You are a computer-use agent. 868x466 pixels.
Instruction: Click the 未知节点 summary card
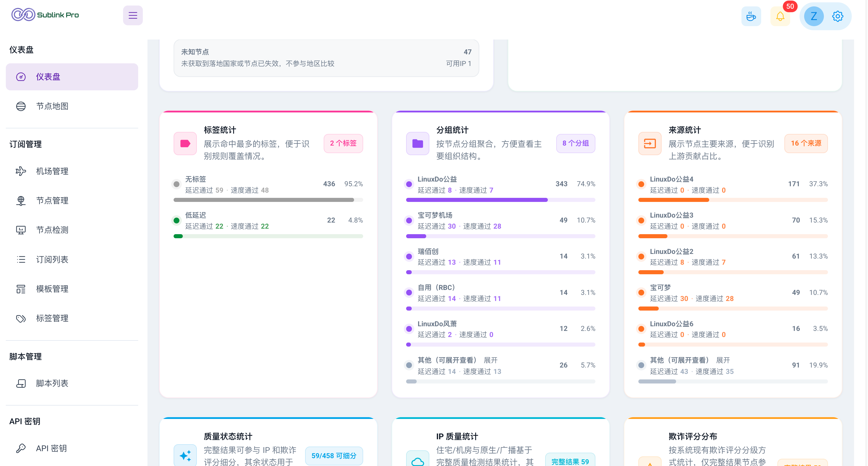coord(326,58)
